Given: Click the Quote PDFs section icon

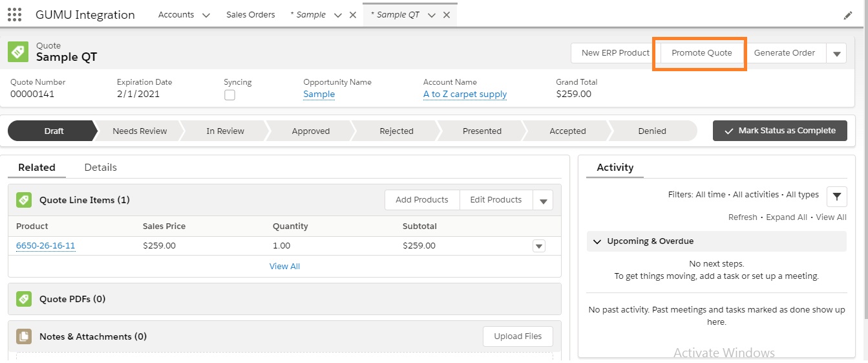Looking at the screenshot, I should click(x=24, y=299).
